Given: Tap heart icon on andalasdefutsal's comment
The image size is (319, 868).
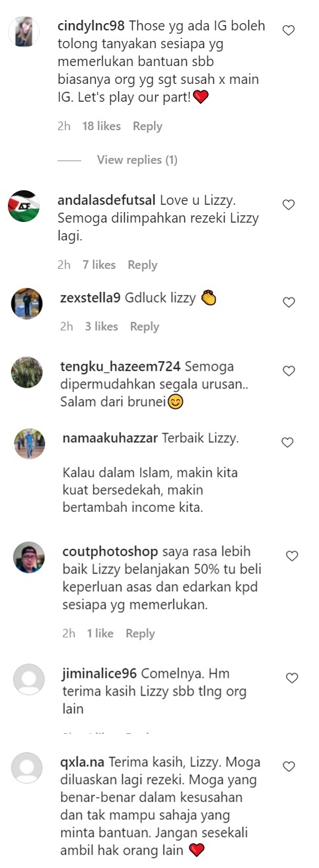Looking at the screenshot, I should (288, 205).
